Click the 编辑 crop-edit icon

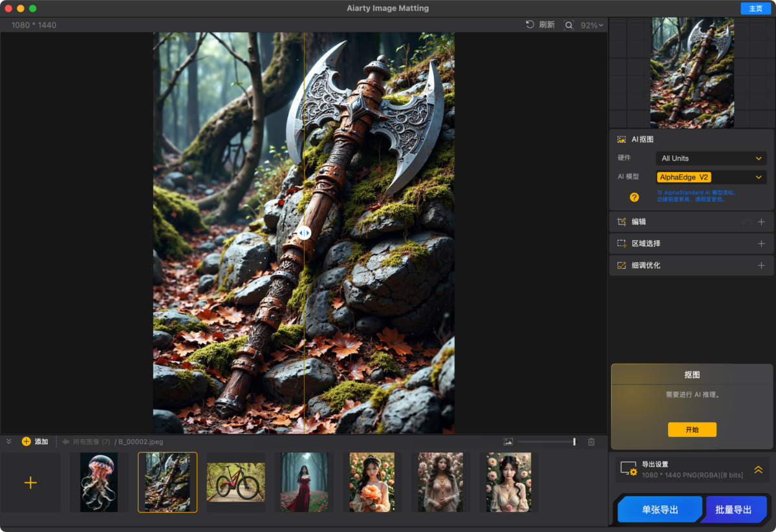tap(621, 222)
